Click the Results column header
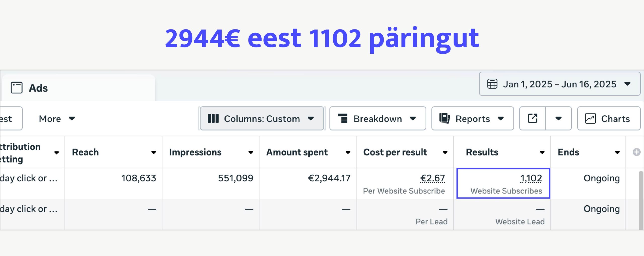The width and height of the screenshot is (644, 256). pos(482,152)
